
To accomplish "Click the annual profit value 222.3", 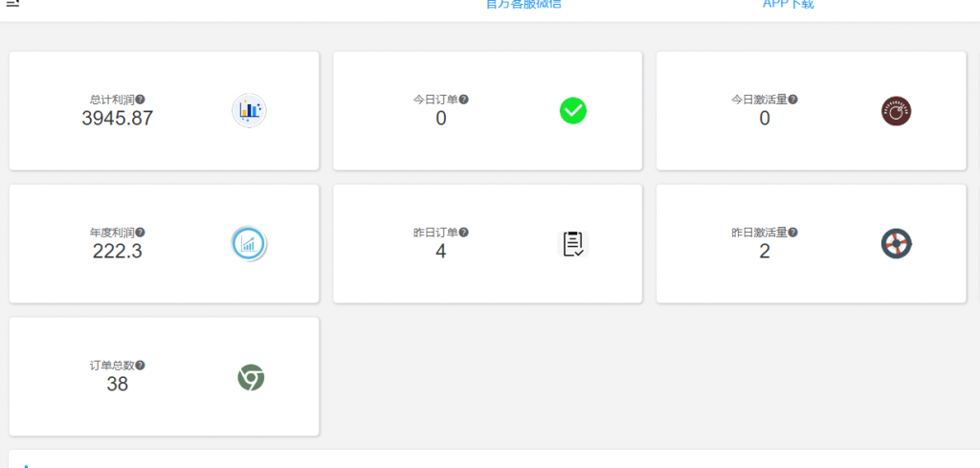I will (117, 252).
